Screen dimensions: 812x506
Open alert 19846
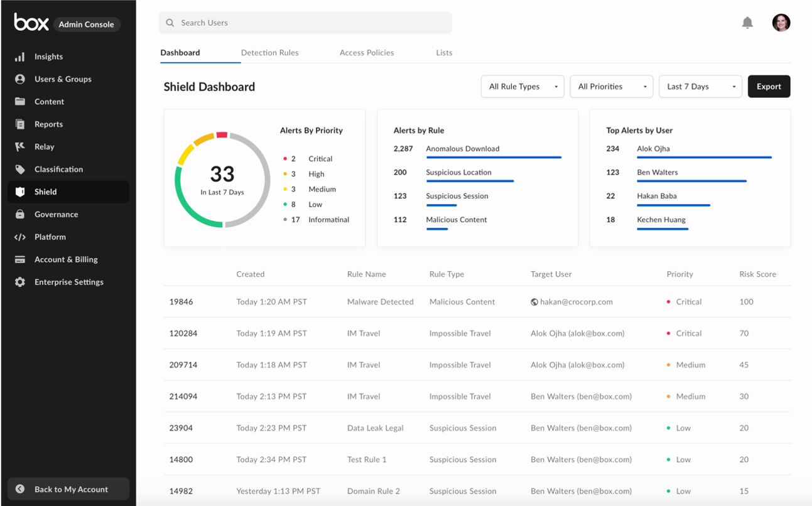181,302
